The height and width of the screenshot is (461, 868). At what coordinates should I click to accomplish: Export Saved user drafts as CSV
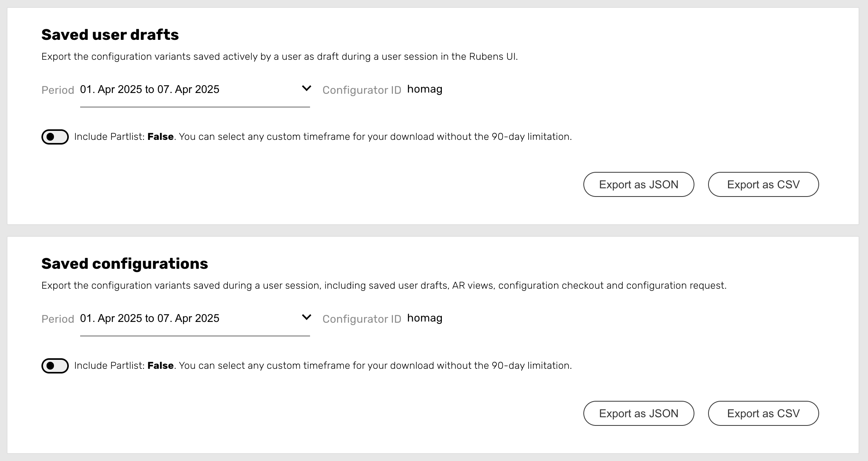tap(764, 184)
